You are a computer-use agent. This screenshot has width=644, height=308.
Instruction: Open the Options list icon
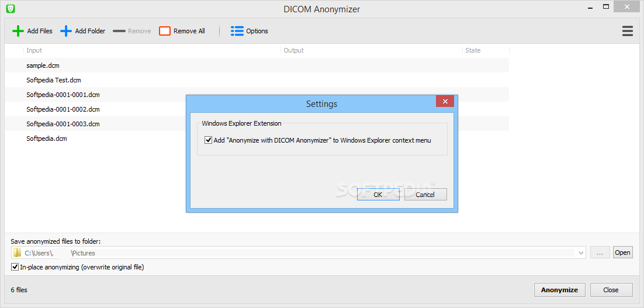[x=237, y=31]
